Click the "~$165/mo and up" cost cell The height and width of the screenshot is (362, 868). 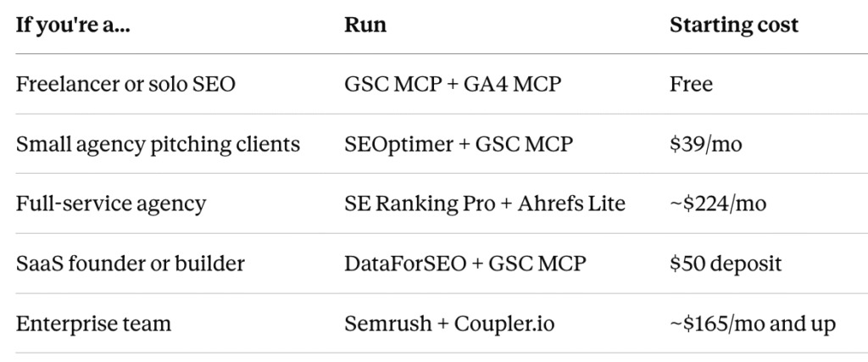coord(753,324)
